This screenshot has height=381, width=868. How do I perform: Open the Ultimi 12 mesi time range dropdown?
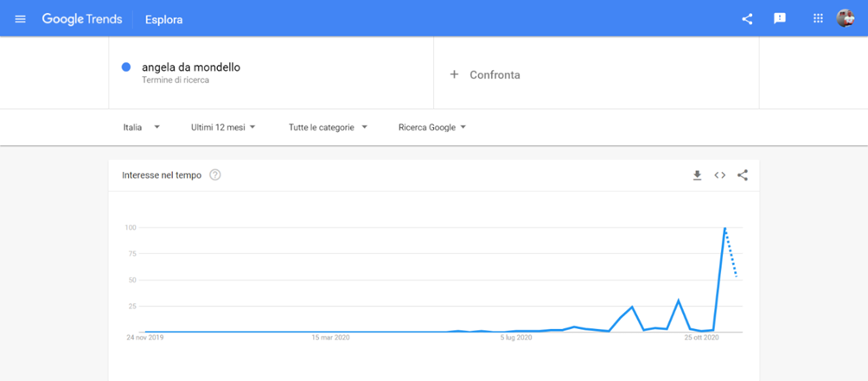pyautogui.click(x=223, y=127)
